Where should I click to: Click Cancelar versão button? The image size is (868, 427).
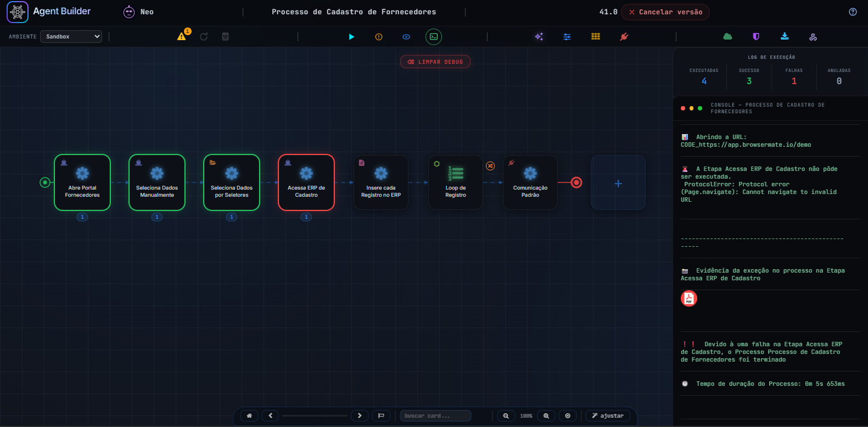click(665, 12)
